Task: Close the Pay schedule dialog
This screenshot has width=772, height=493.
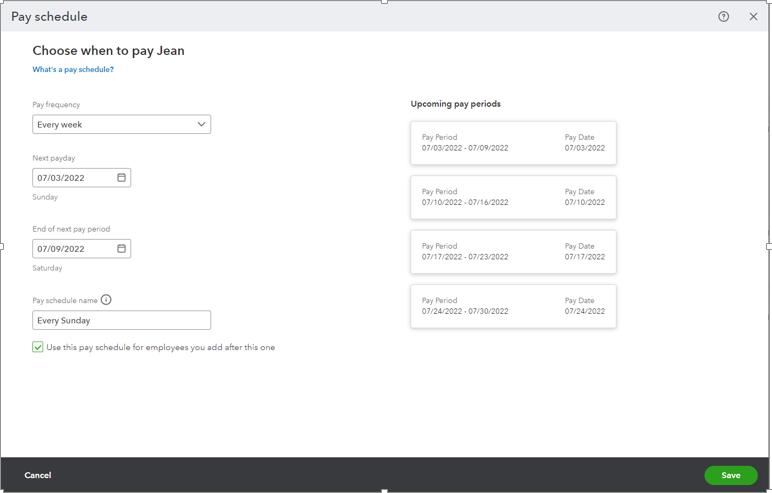Action: click(x=753, y=17)
